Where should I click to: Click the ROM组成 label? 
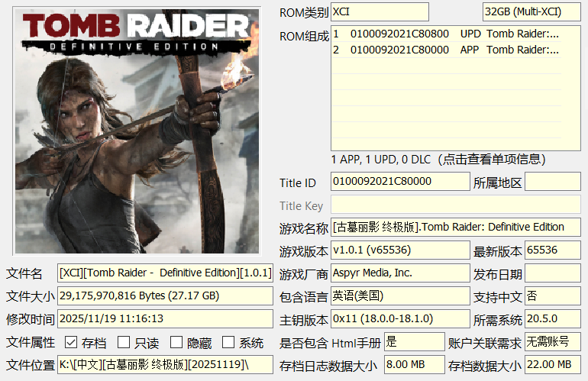click(304, 37)
